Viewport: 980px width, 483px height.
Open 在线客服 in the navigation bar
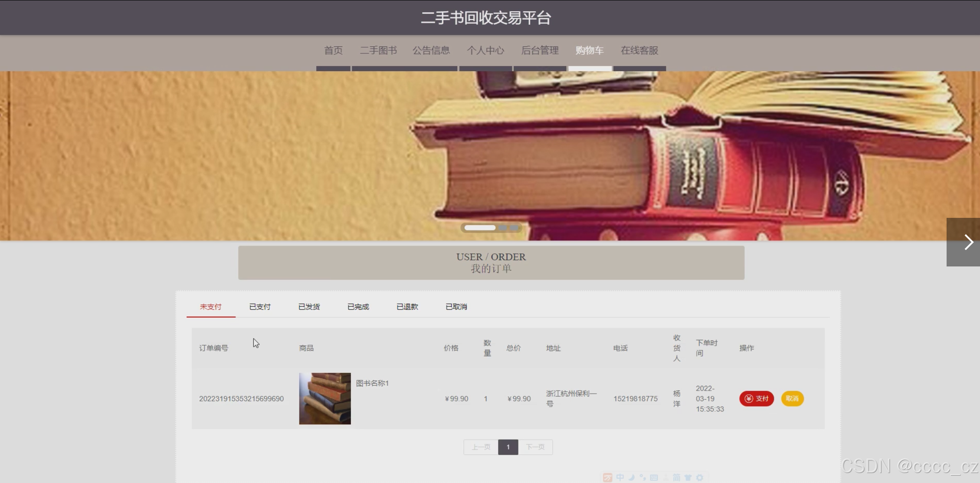click(639, 51)
